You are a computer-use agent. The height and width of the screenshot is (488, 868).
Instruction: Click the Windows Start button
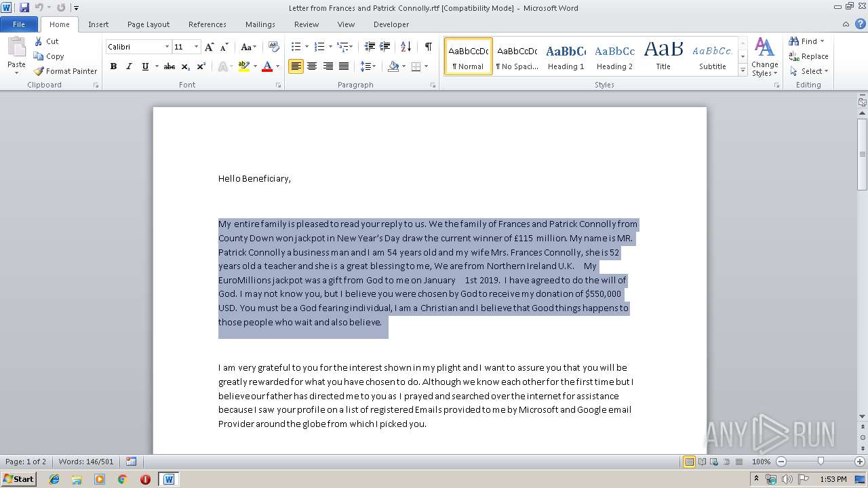click(18, 479)
